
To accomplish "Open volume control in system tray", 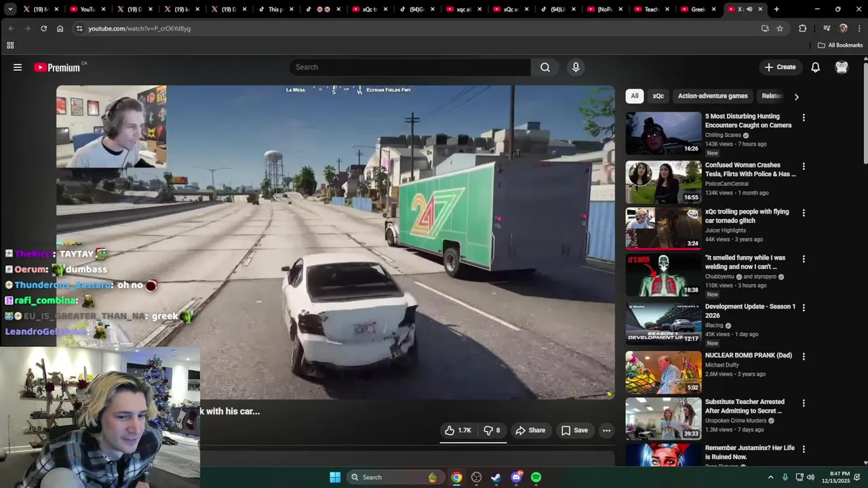I will click(x=810, y=477).
